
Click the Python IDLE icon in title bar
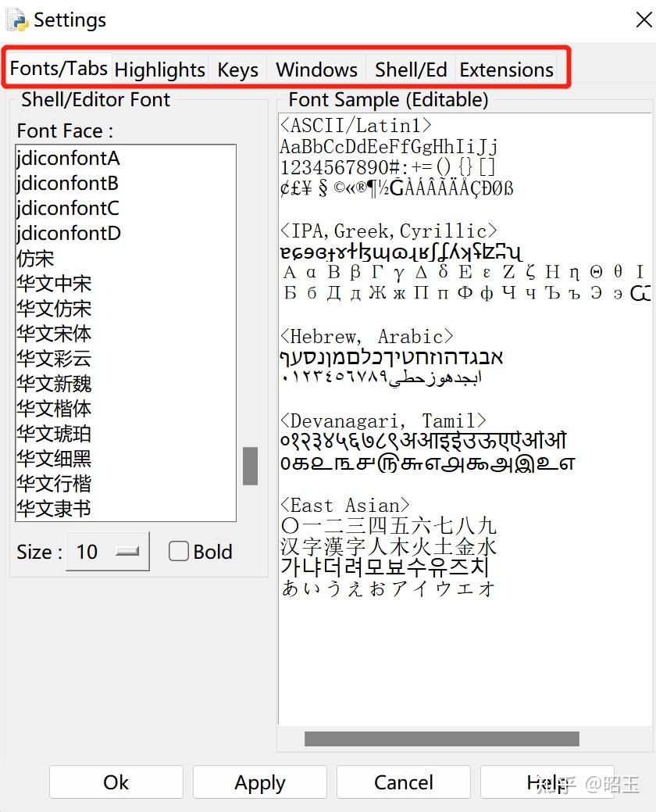click(16, 20)
